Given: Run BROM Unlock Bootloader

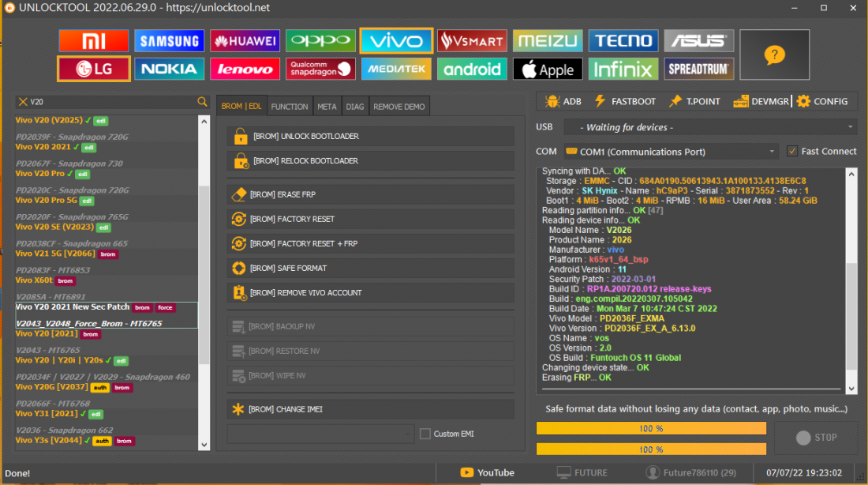Looking at the screenshot, I should pos(370,137).
